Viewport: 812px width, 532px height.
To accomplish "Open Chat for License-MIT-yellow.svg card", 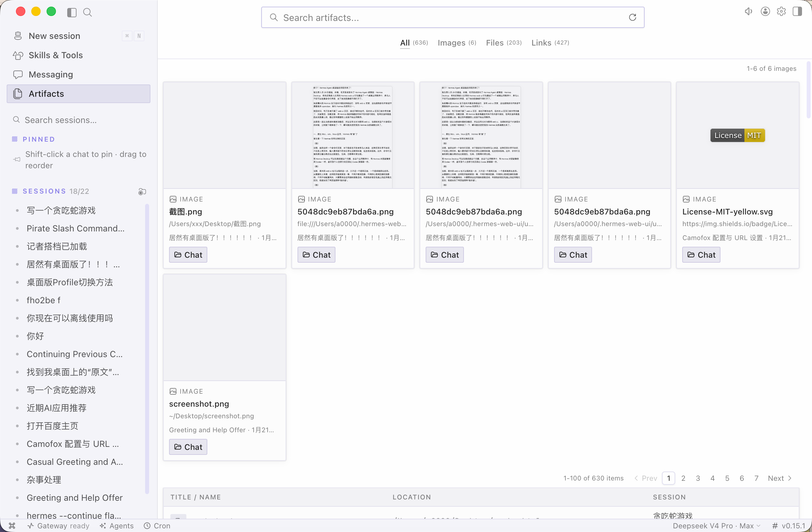I will pyautogui.click(x=701, y=255).
